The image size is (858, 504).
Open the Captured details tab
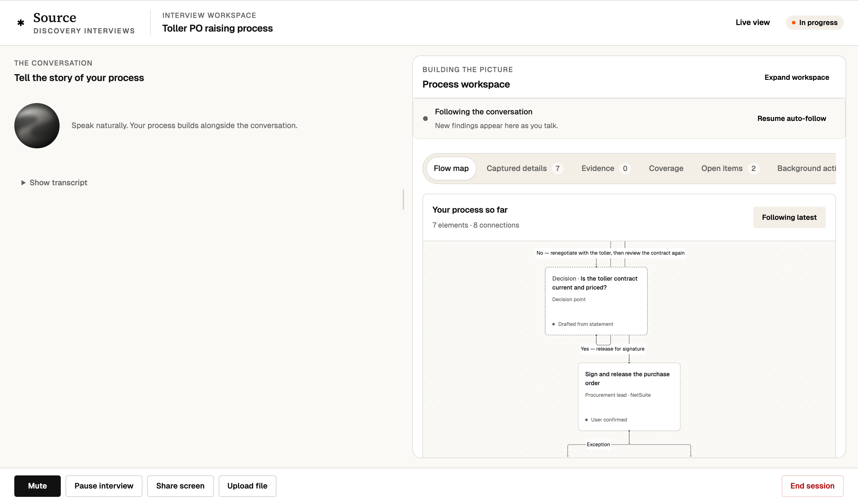coord(525,168)
